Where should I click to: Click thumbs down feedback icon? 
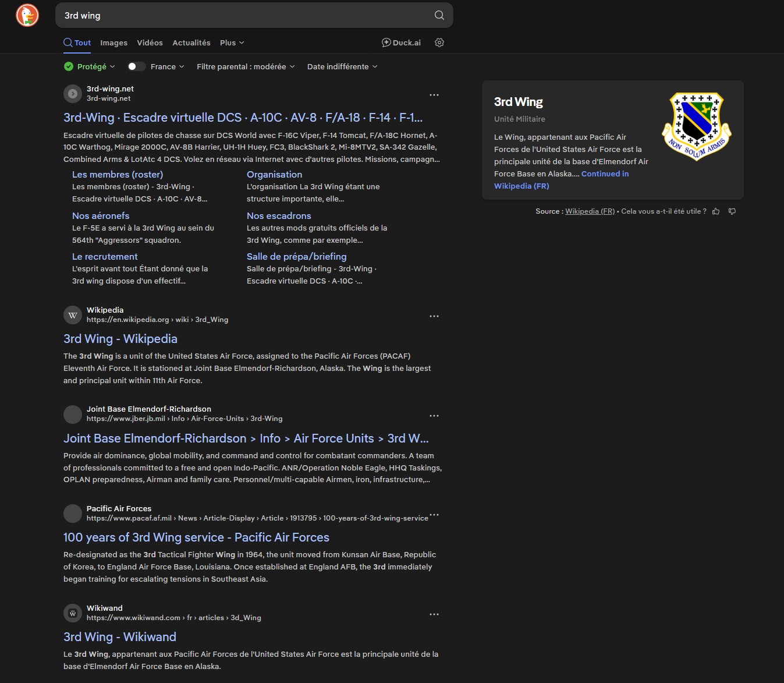click(x=732, y=211)
